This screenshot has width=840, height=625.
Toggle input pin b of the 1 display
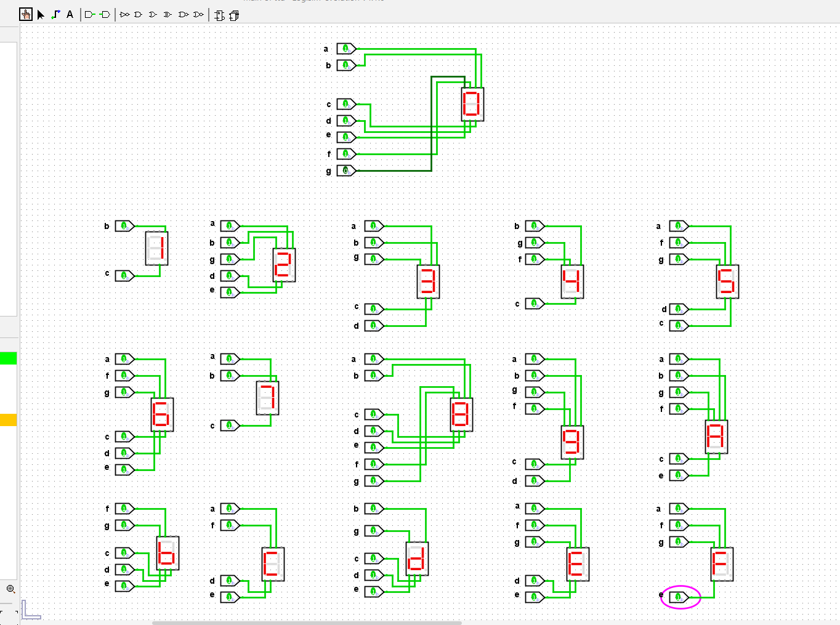[124, 226]
